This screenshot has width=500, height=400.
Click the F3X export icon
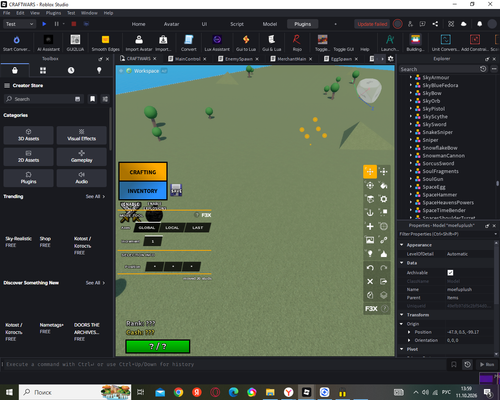point(384,281)
